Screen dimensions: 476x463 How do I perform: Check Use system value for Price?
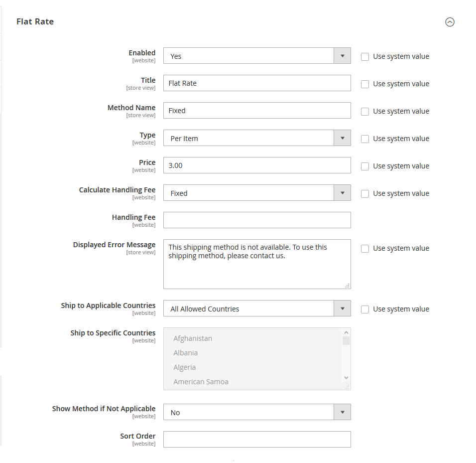point(365,166)
